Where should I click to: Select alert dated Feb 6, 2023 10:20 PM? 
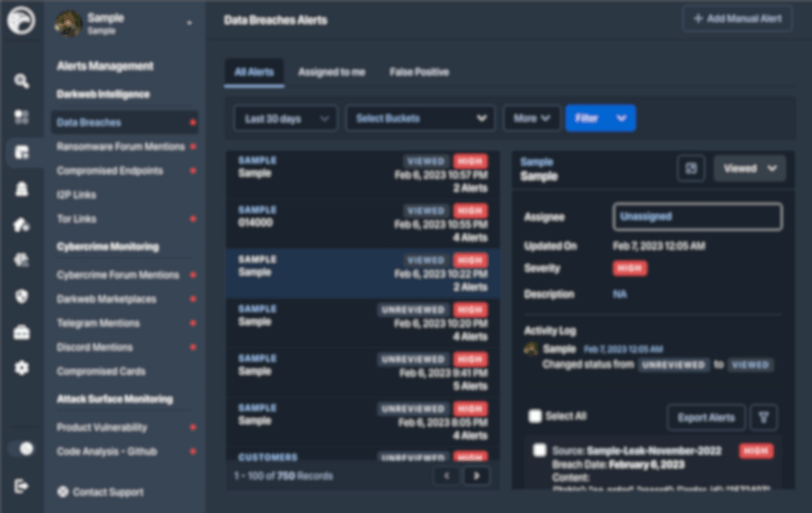[x=363, y=323]
